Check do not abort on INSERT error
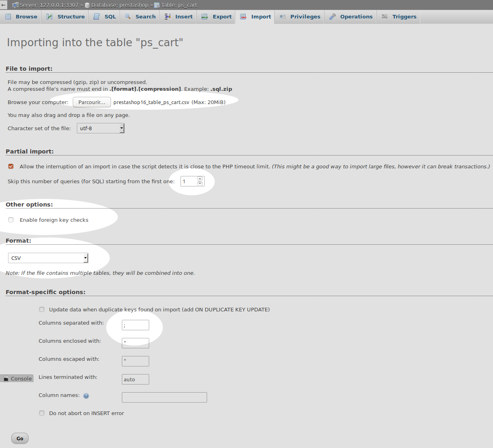493x448 pixels. (x=42, y=413)
